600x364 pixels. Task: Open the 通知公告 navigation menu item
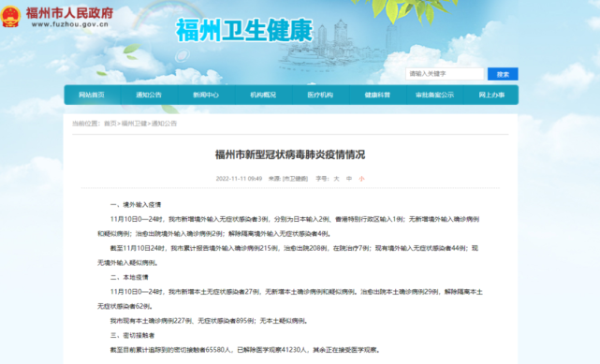click(149, 95)
